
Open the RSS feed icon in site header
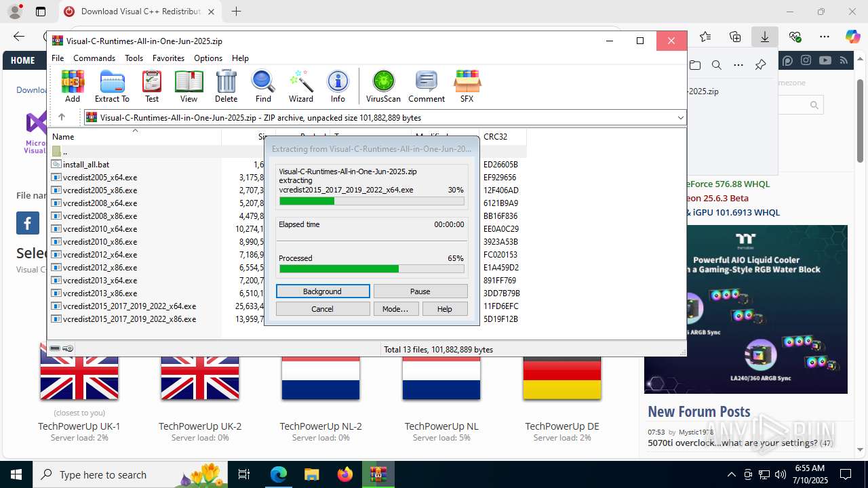844,60
